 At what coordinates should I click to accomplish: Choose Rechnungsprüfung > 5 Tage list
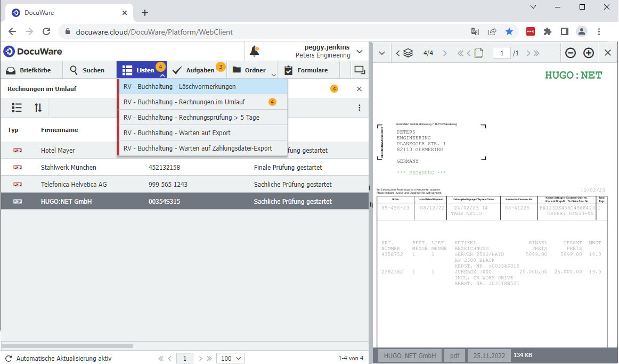click(191, 117)
